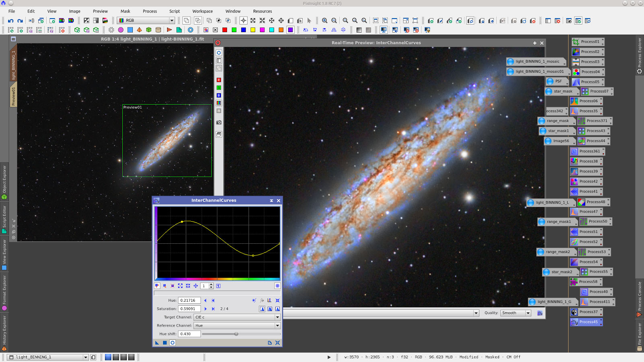Reset InterChannelCurves with bottom-right reset icon
The image size is (644, 362).
[x=277, y=343]
